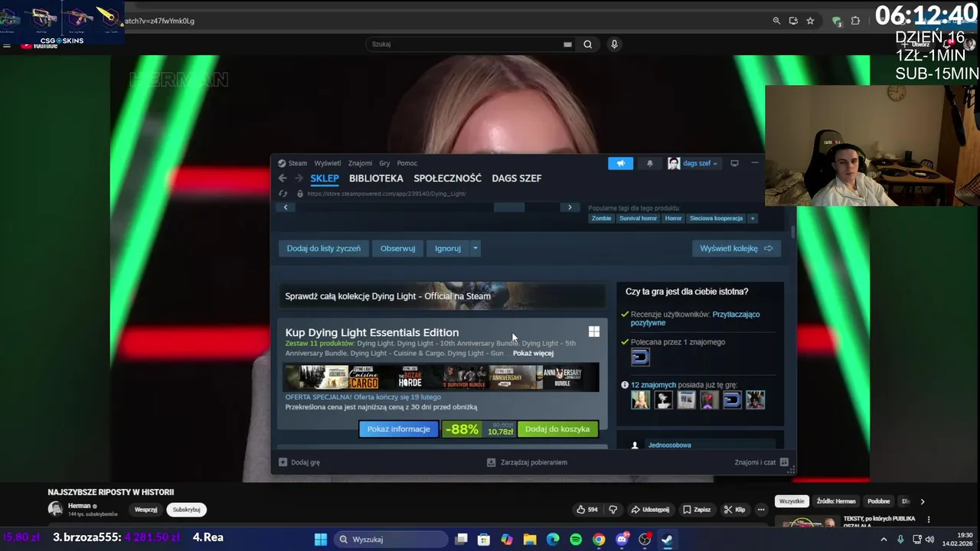Click the Pokaż informacje button
This screenshot has height=551, width=980.
(398, 429)
